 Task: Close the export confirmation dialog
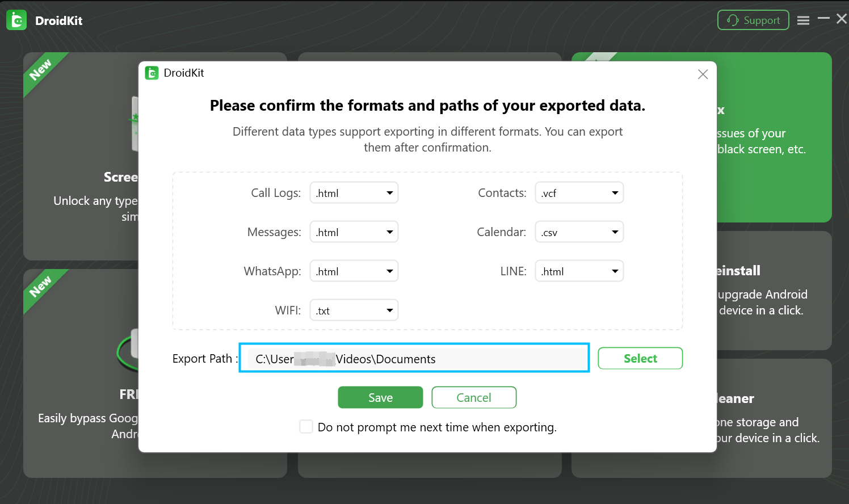(x=703, y=74)
